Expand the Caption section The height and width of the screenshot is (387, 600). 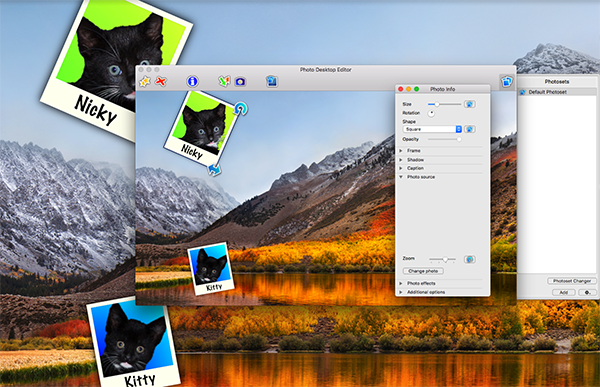click(x=401, y=168)
